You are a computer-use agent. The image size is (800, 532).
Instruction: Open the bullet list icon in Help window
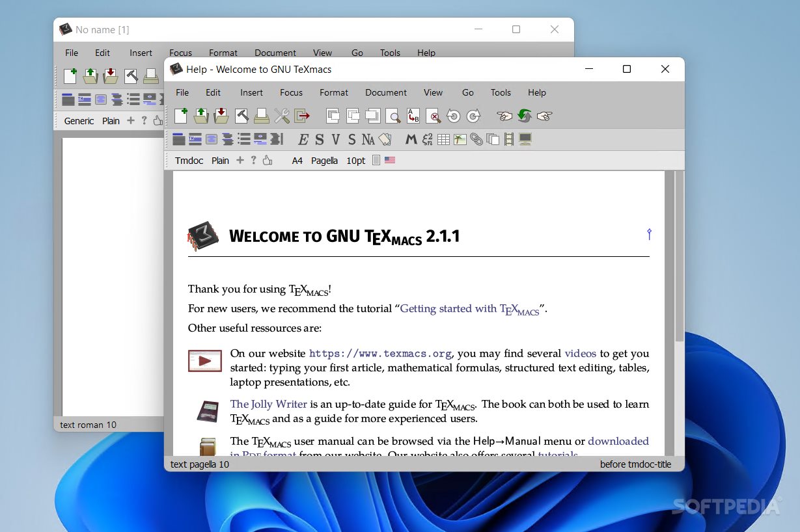244,139
